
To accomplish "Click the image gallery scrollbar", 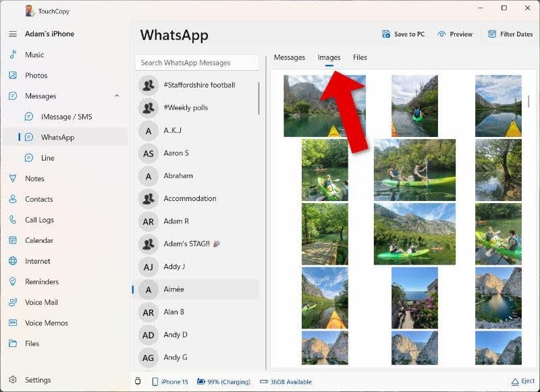I will point(529,101).
